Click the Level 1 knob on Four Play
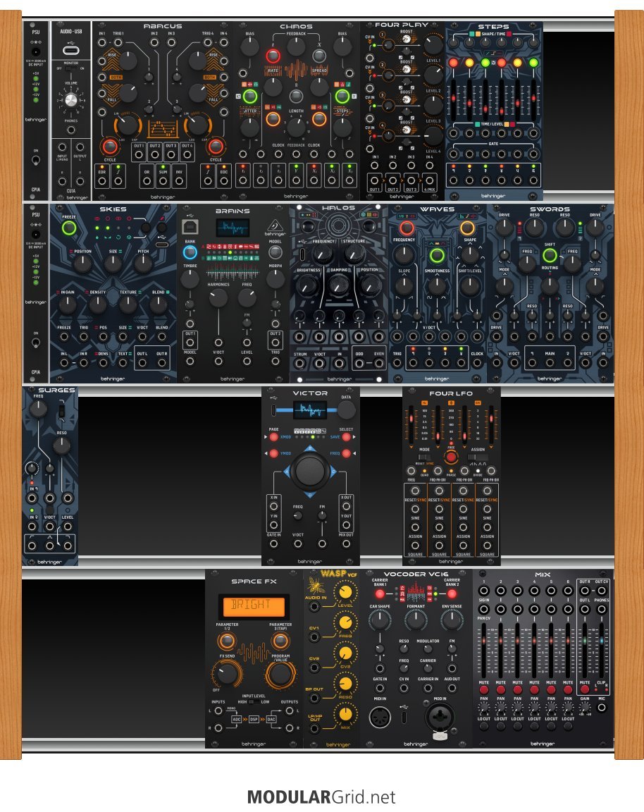 coord(433,45)
